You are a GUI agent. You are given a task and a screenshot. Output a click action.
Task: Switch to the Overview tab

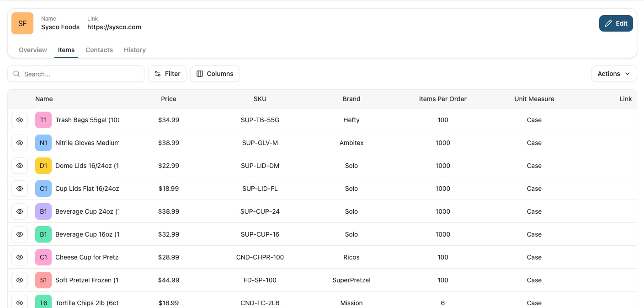click(x=33, y=50)
